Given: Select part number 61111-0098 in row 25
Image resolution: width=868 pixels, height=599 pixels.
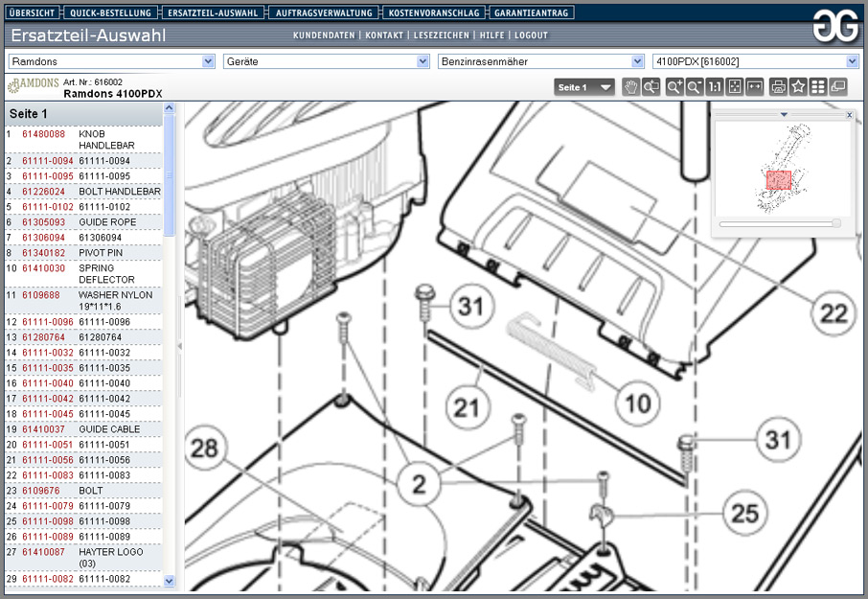Looking at the screenshot, I should click(x=48, y=521).
